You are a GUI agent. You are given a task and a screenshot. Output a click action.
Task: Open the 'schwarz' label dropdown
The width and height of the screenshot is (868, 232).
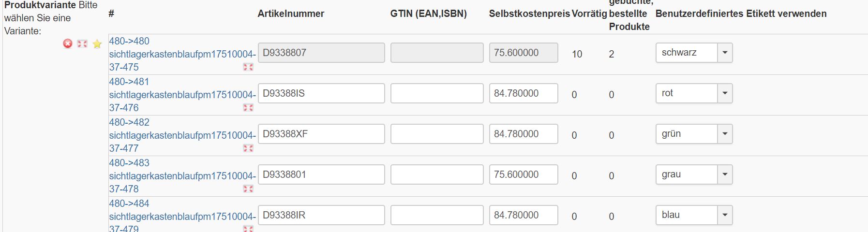click(724, 53)
